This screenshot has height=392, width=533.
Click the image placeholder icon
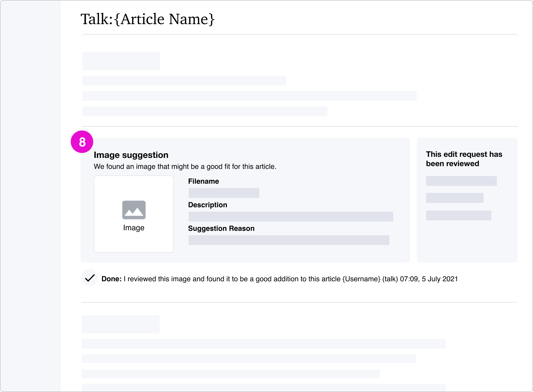click(134, 210)
